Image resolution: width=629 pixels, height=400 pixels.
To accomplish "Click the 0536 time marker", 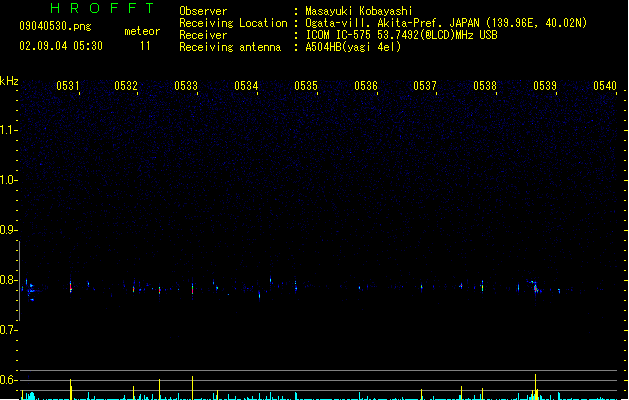I will (366, 86).
